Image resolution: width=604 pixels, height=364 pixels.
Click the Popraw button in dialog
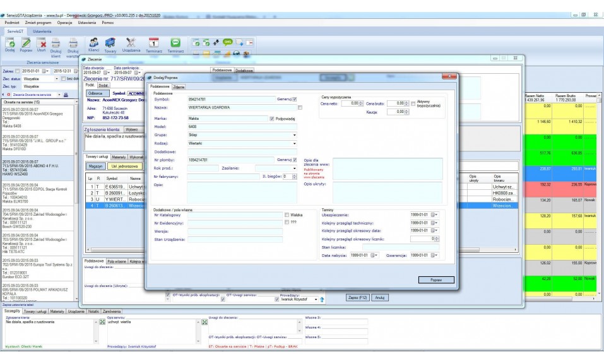click(436, 279)
